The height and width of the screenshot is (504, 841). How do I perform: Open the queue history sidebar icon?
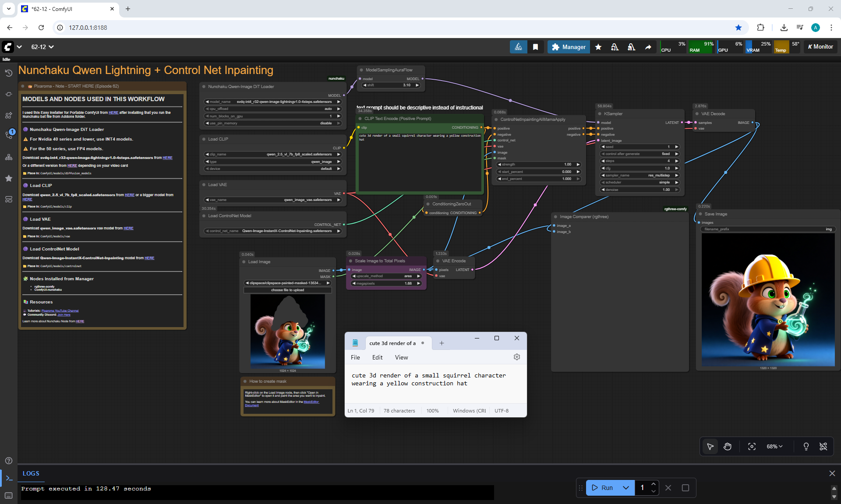pos(8,73)
